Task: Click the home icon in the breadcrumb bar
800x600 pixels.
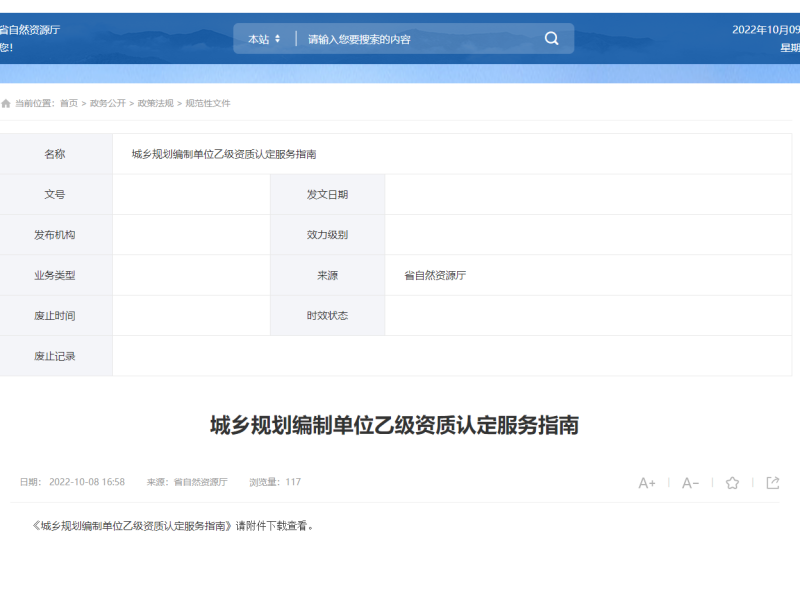Action: pyautogui.click(x=7, y=102)
